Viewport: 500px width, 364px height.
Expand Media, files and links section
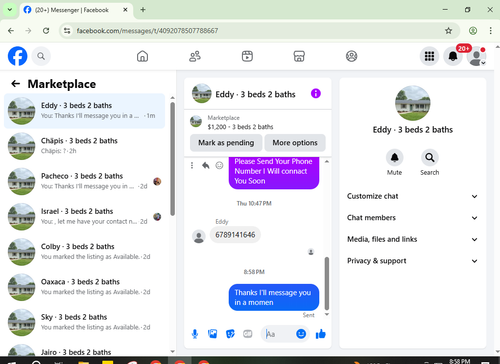[413, 239]
